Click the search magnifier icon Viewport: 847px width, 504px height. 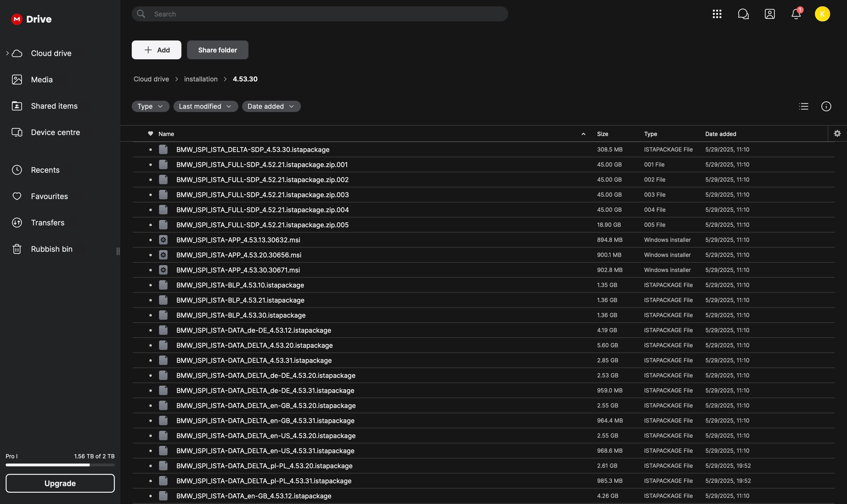[x=141, y=14]
